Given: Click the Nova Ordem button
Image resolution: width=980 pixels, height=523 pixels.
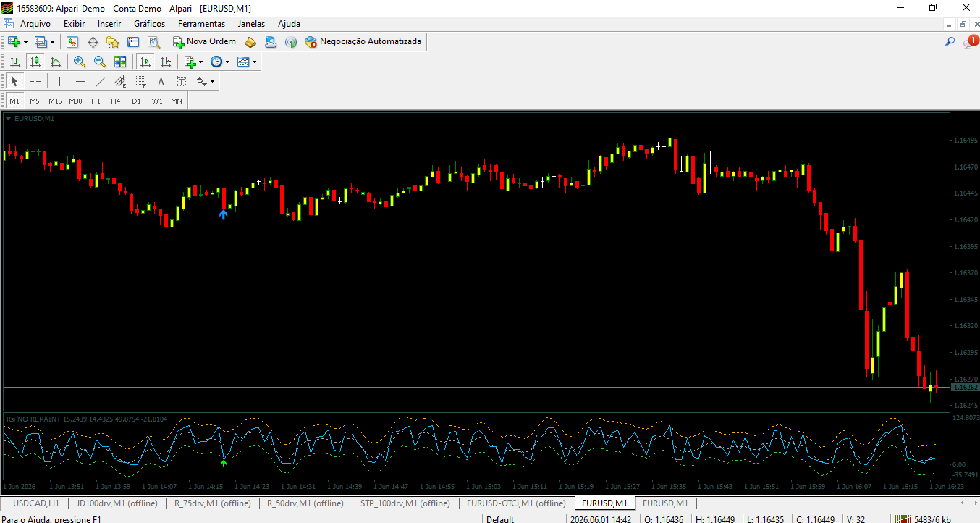Looking at the screenshot, I should point(204,42).
